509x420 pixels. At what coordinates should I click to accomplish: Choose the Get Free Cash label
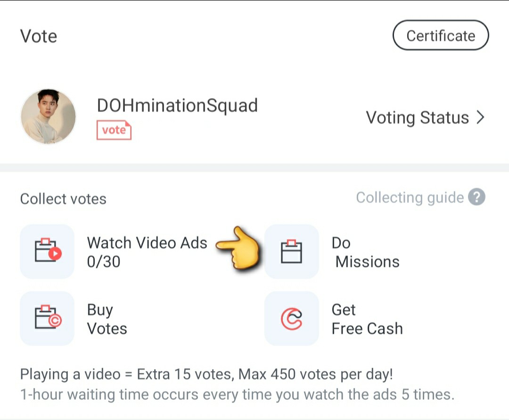point(367,319)
